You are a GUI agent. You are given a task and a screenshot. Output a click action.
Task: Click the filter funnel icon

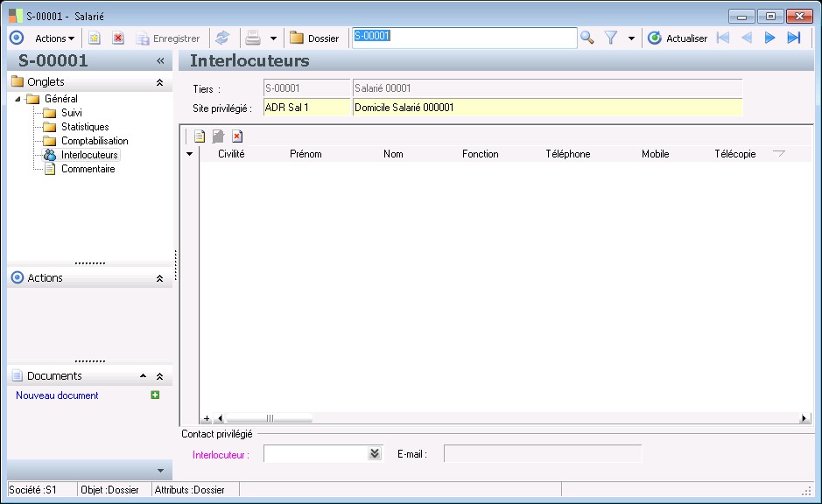coord(611,38)
